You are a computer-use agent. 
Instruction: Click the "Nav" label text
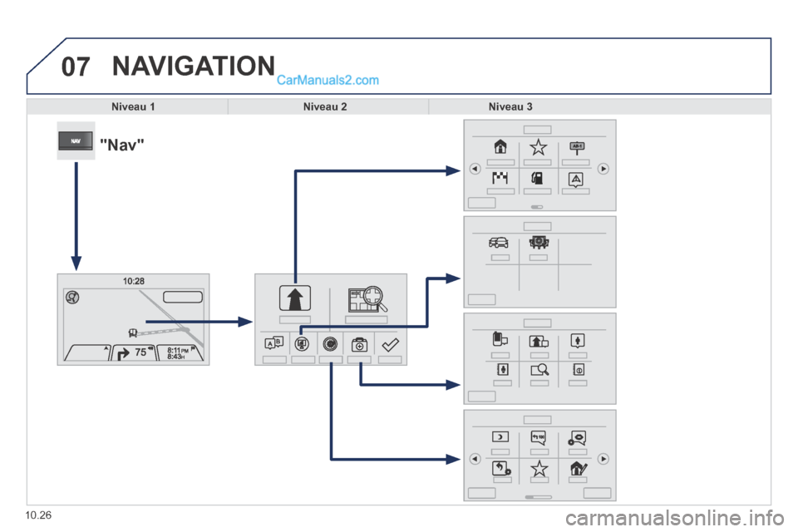point(122,145)
